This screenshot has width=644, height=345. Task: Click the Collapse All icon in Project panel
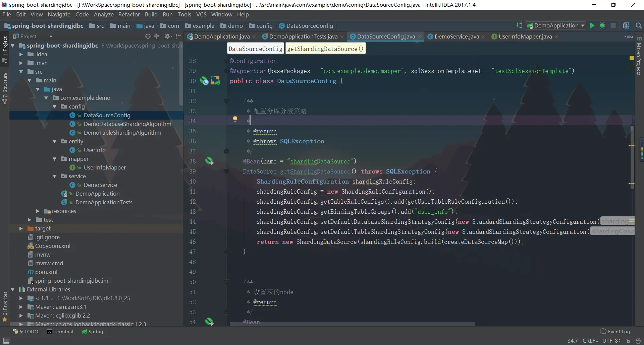click(156, 36)
